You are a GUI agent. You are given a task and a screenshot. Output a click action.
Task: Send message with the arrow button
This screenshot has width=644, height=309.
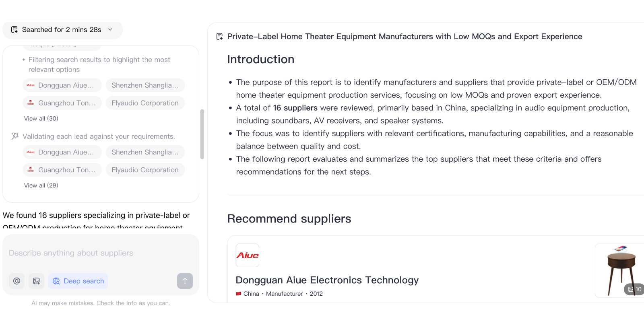pos(185,281)
